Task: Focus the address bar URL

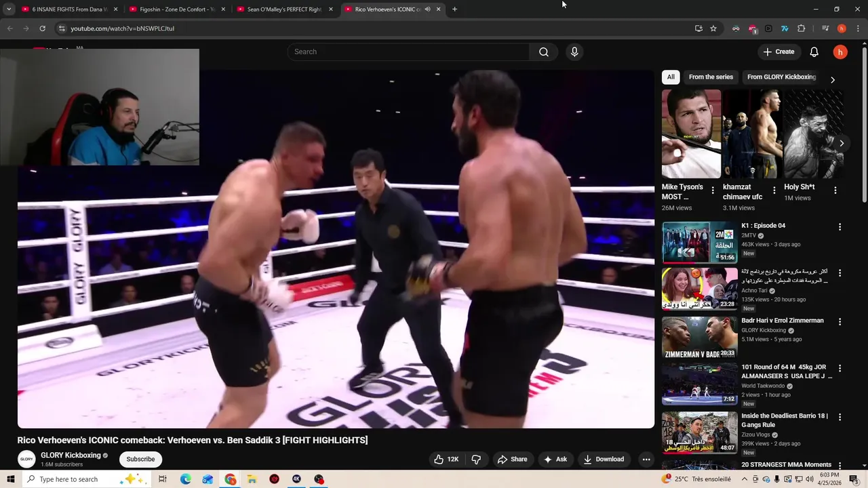Action: pyautogui.click(x=122, y=28)
